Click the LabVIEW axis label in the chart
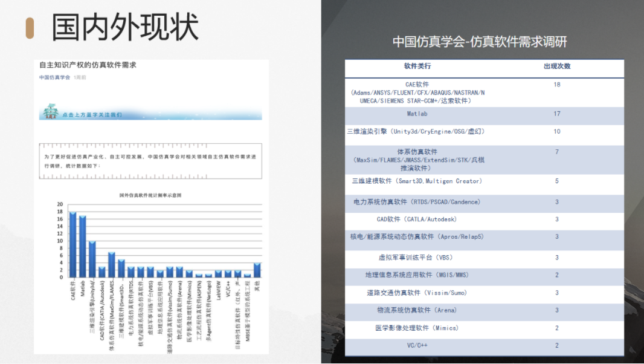The image size is (644, 364). (219, 290)
